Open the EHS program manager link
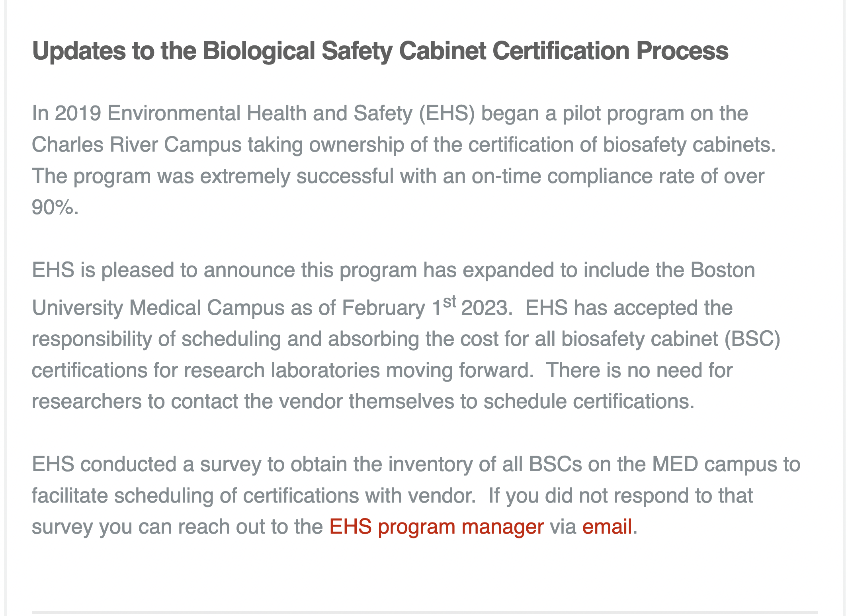 click(436, 527)
